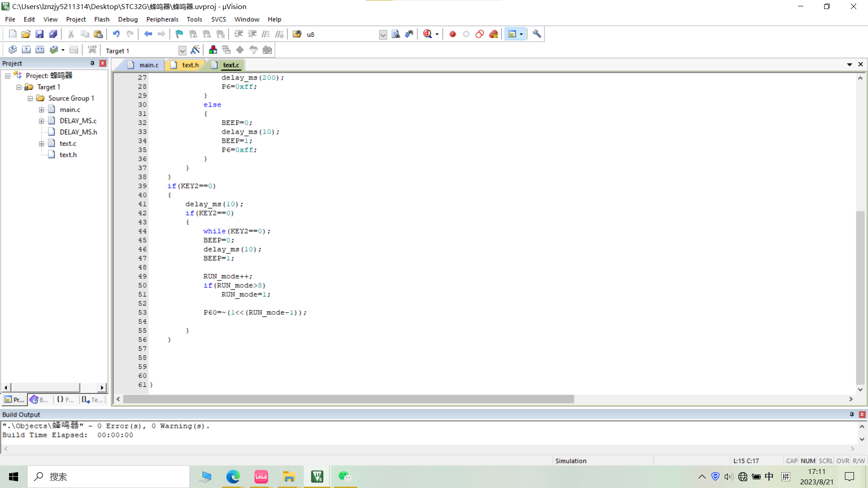Collapse the Target 1 tree node

19,87
